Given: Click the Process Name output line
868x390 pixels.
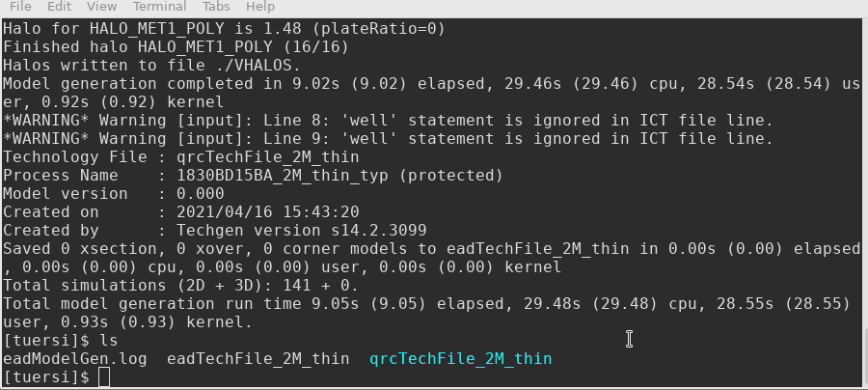Looking at the screenshot, I should (x=253, y=176).
